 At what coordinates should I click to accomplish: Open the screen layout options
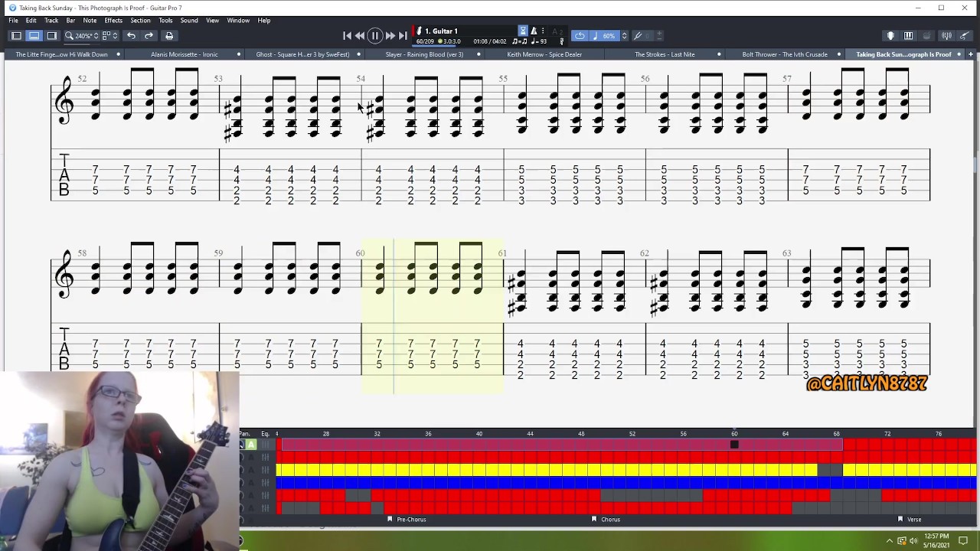coord(111,36)
